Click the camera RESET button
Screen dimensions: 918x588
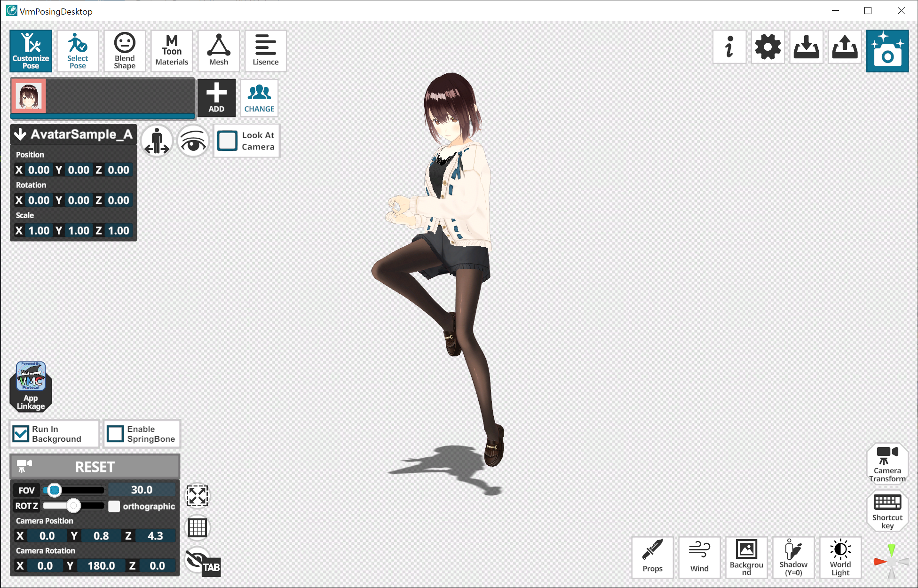pyautogui.click(x=95, y=467)
